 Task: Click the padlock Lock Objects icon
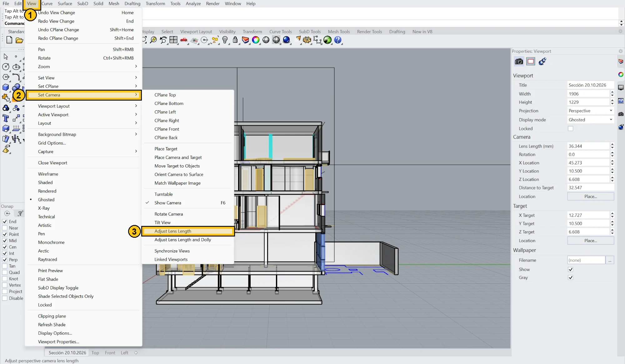click(235, 40)
